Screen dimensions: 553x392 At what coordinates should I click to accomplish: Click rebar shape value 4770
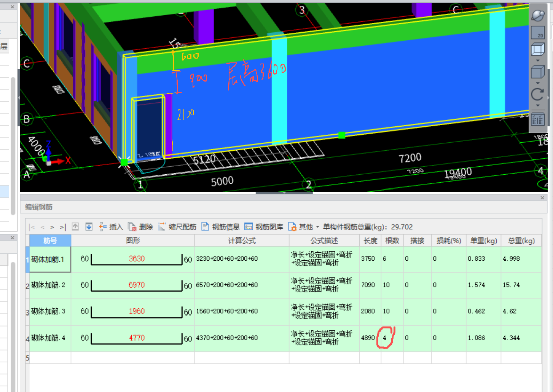coord(137,338)
